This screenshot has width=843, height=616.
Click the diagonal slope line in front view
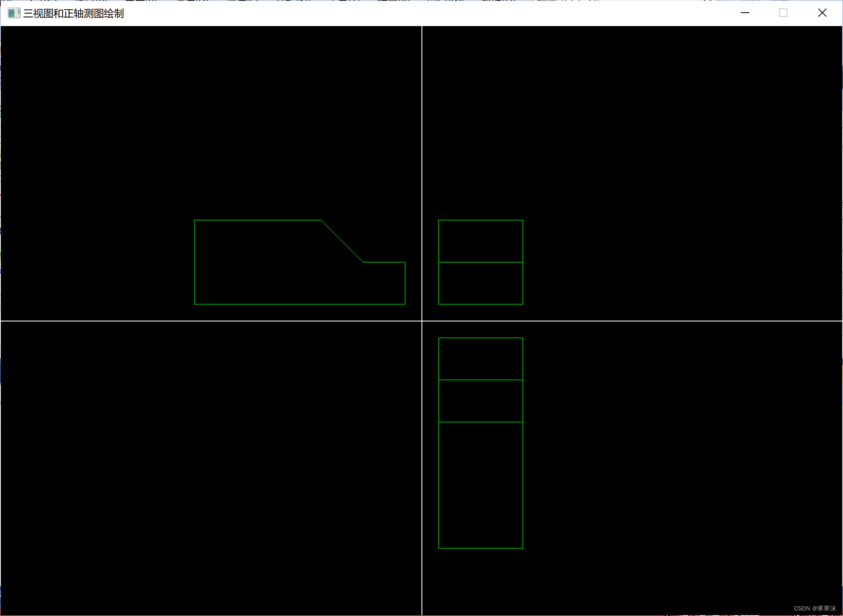pos(342,241)
